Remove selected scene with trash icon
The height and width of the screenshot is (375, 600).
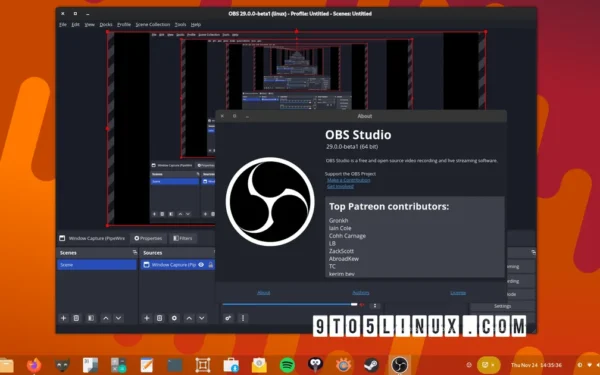click(77, 318)
